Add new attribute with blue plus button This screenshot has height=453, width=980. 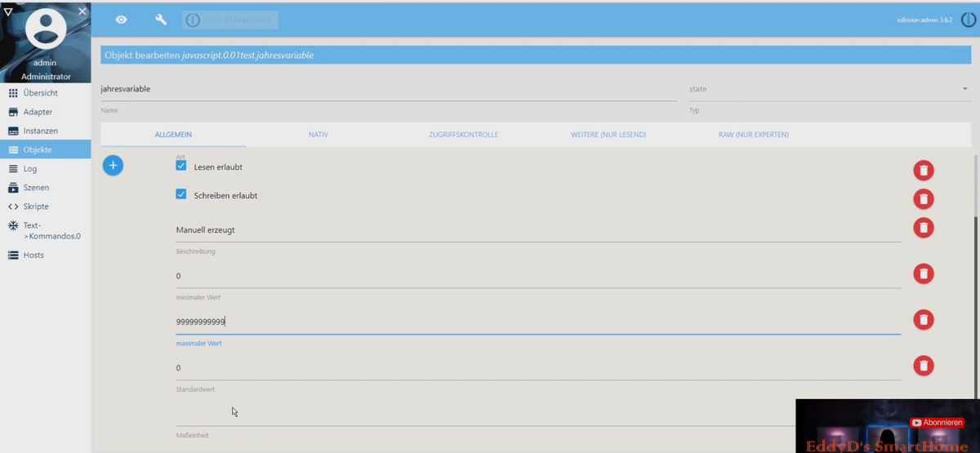113,166
